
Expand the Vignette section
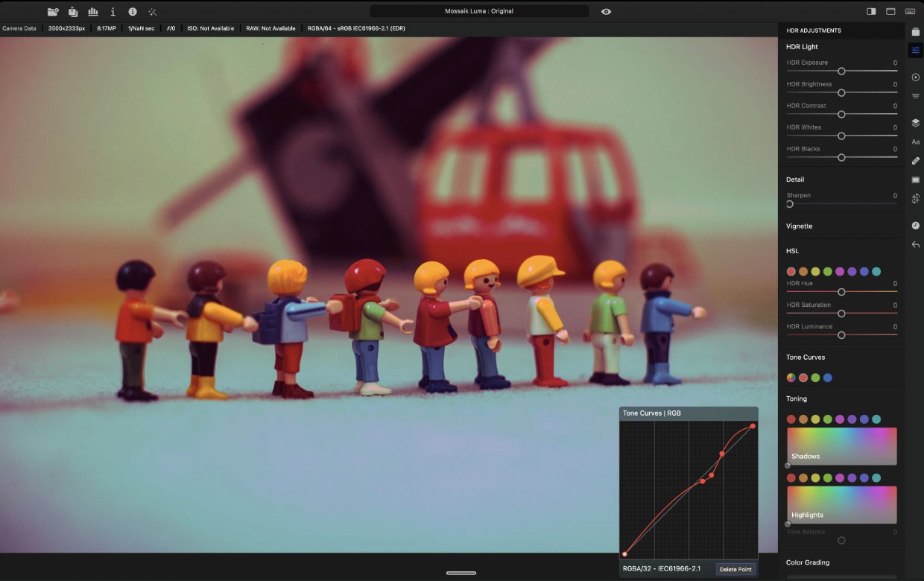click(799, 226)
